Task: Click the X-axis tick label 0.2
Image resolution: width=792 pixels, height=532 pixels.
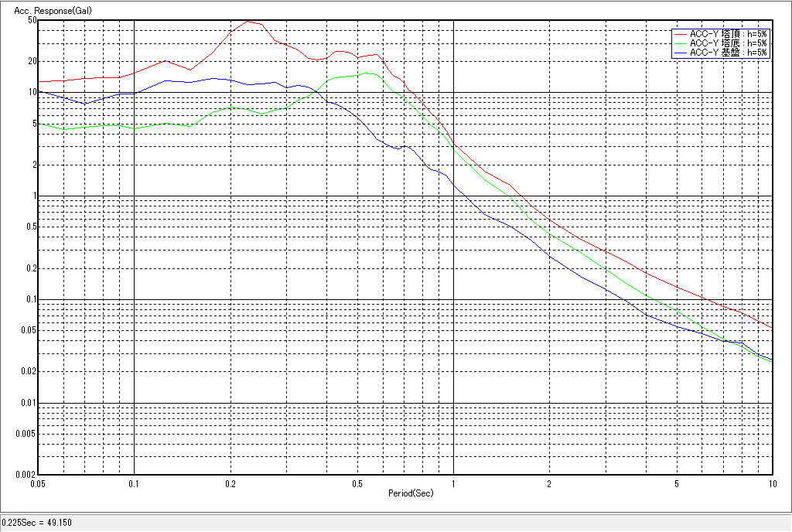Action: click(230, 484)
